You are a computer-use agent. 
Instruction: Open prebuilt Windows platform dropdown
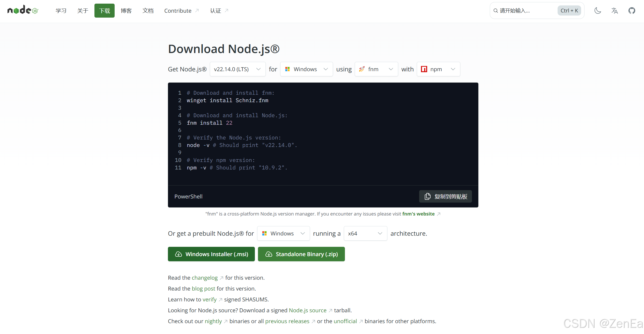283,233
